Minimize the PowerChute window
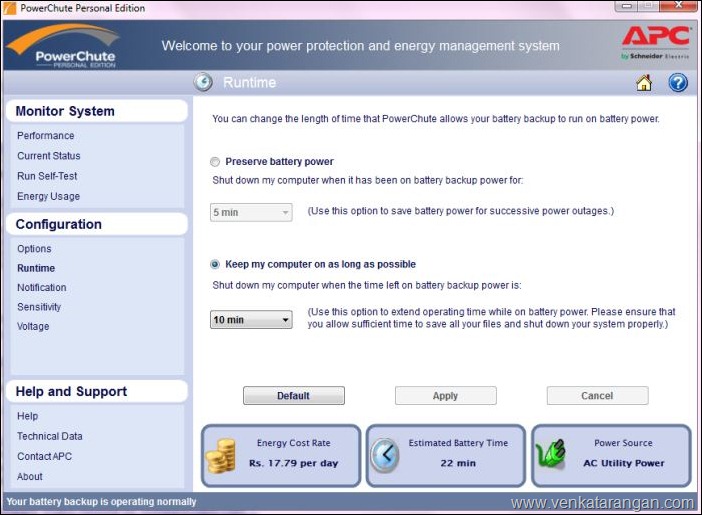The image size is (702, 515). point(627,6)
